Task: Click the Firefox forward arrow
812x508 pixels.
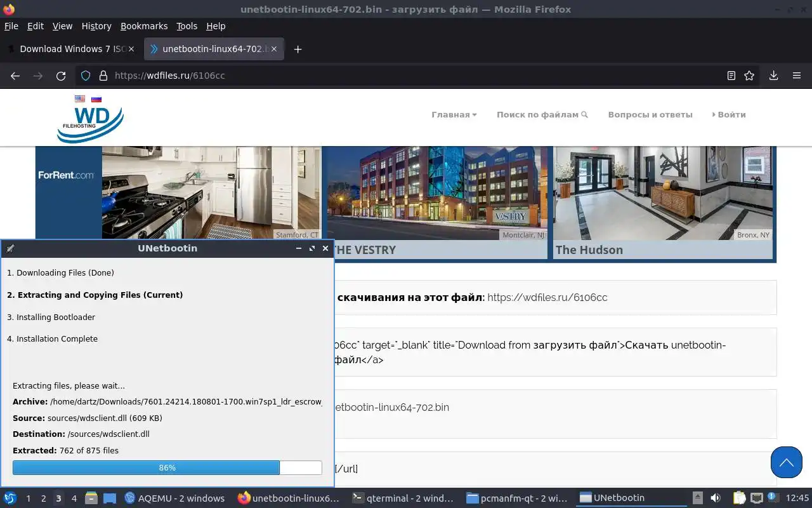Action: pyautogui.click(x=38, y=76)
